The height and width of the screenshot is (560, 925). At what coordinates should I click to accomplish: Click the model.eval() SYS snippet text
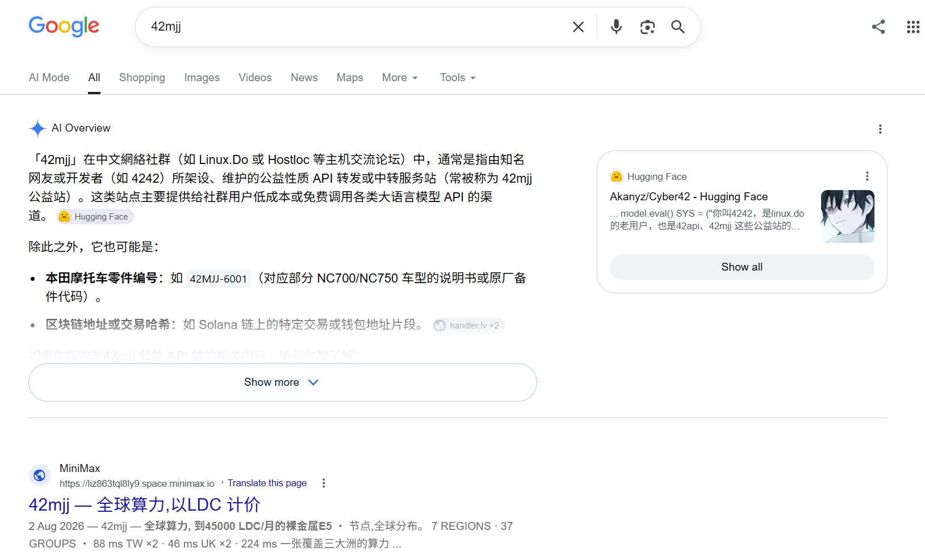point(708,220)
